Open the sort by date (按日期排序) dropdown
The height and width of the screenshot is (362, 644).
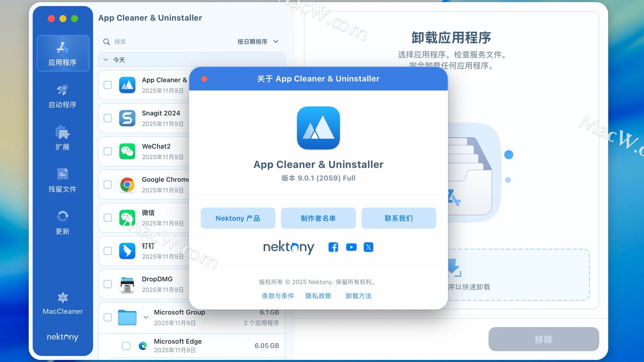[258, 42]
